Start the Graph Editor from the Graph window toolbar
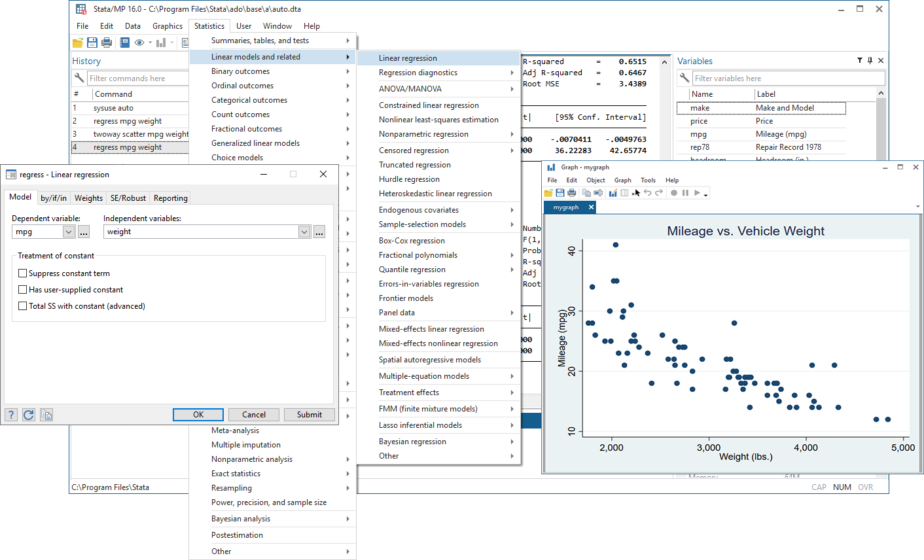The height and width of the screenshot is (560, 924). click(x=612, y=192)
